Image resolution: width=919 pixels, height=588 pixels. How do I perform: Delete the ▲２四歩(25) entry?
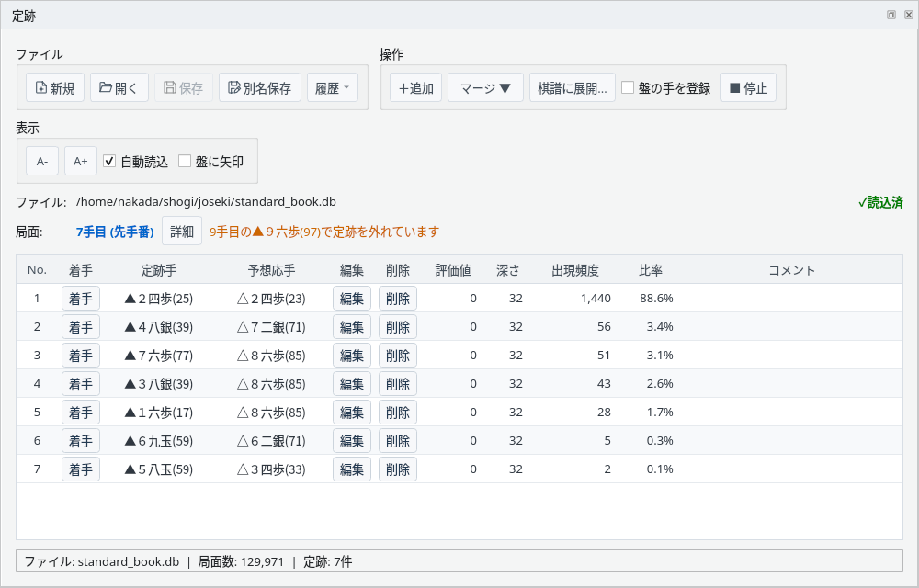click(398, 299)
